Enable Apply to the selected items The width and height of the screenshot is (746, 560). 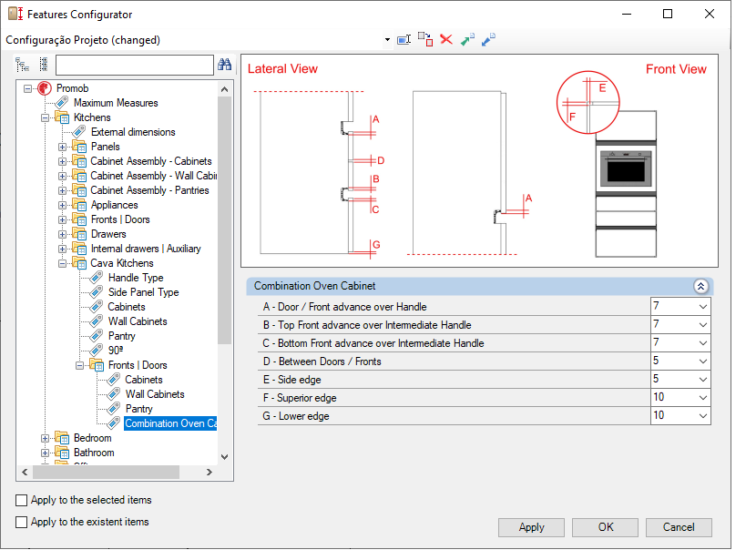pos(22,500)
